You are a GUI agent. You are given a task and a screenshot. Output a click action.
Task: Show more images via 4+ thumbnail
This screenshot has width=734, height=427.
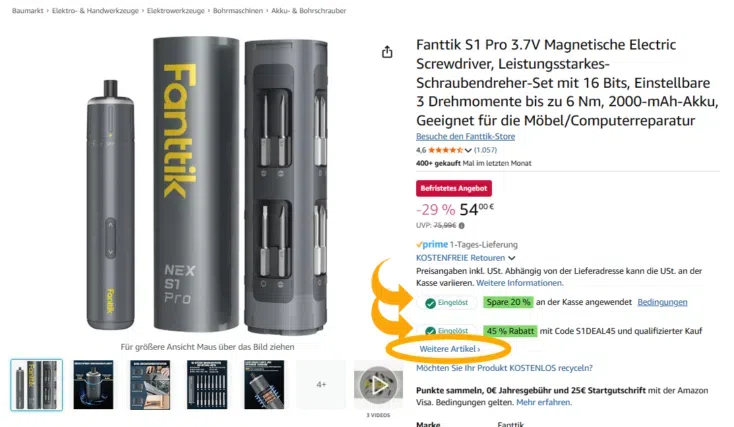[x=321, y=385]
